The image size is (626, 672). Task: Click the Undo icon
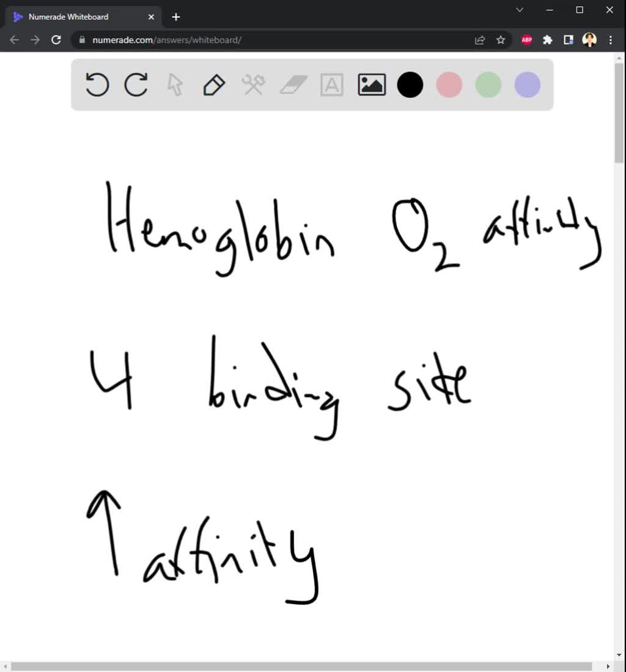tap(97, 85)
